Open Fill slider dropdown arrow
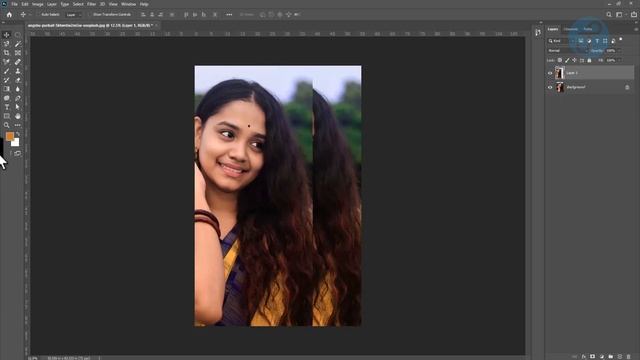The image size is (640, 360). [x=620, y=60]
